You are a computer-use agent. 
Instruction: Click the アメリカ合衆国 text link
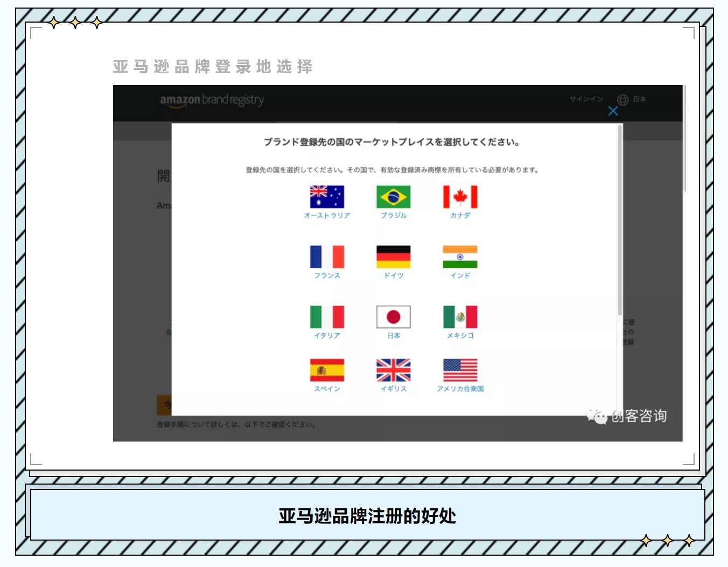tap(460, 389)
